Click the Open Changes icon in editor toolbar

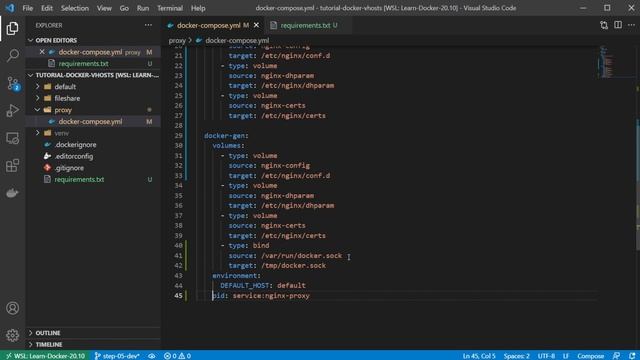tap(604, 25)
